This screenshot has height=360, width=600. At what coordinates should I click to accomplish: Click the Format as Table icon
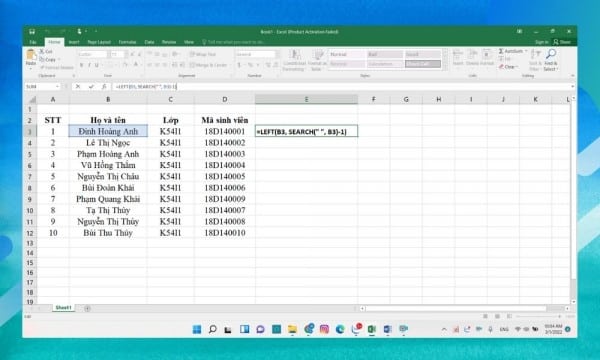(x=316, y=60)
